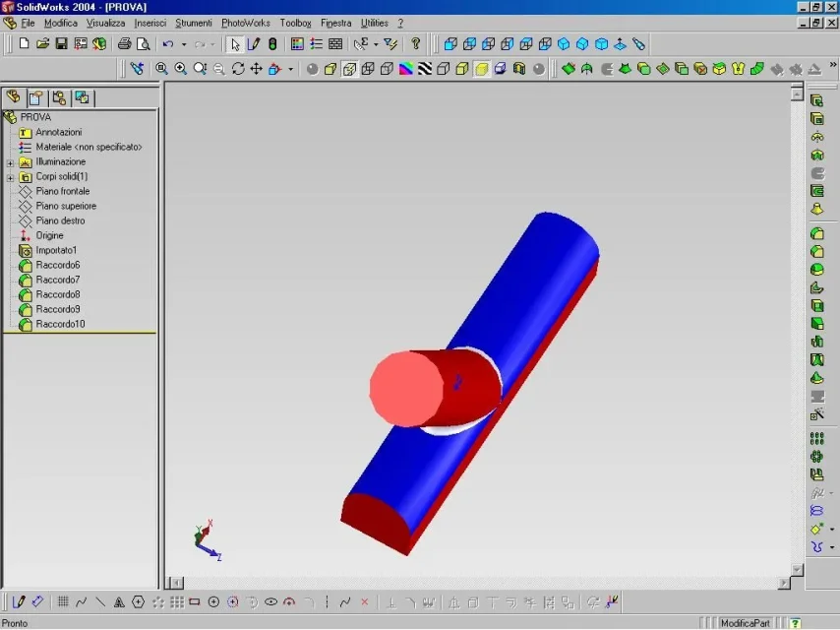Switch to the isometric standard view cube
This screenshot has height=630, width=840.
564,44
